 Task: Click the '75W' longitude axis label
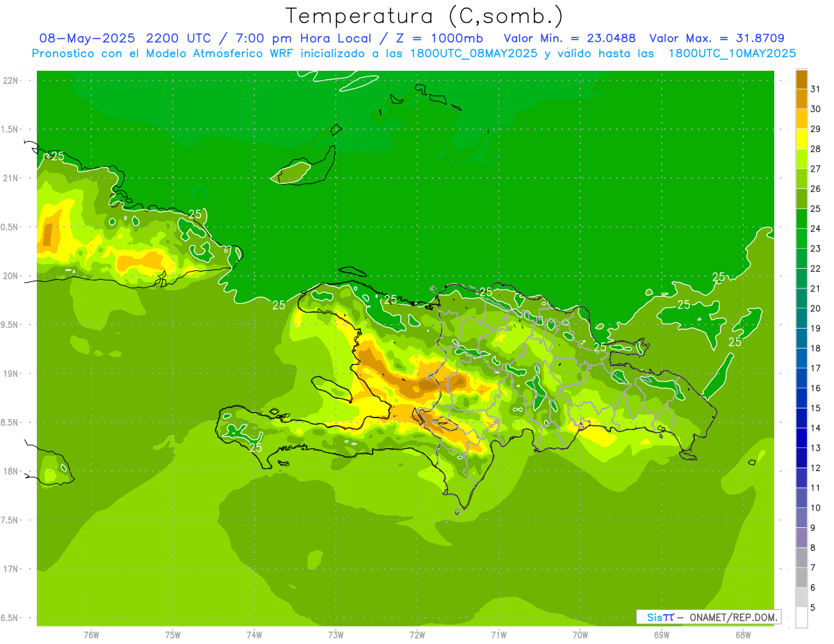coord(173,635)
